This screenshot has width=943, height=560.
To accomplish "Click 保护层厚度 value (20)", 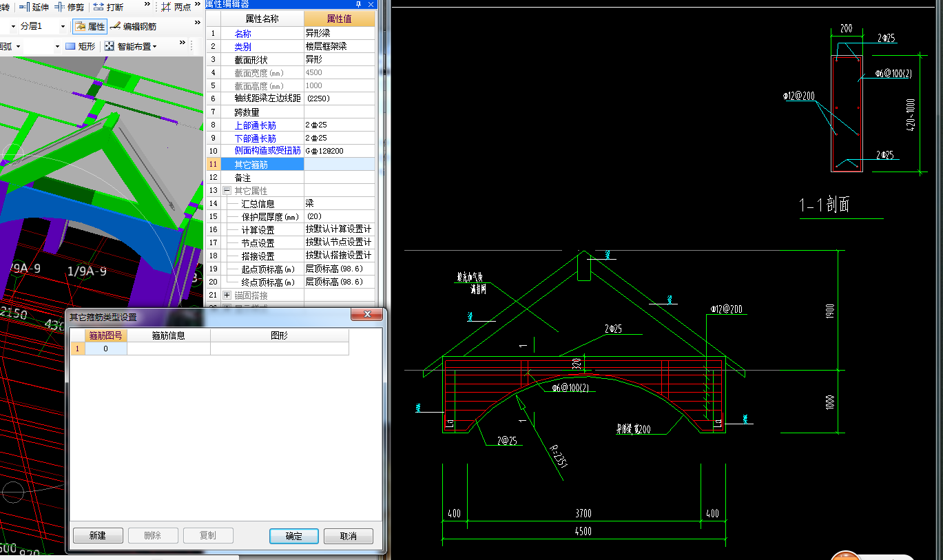I will [340, 216].
